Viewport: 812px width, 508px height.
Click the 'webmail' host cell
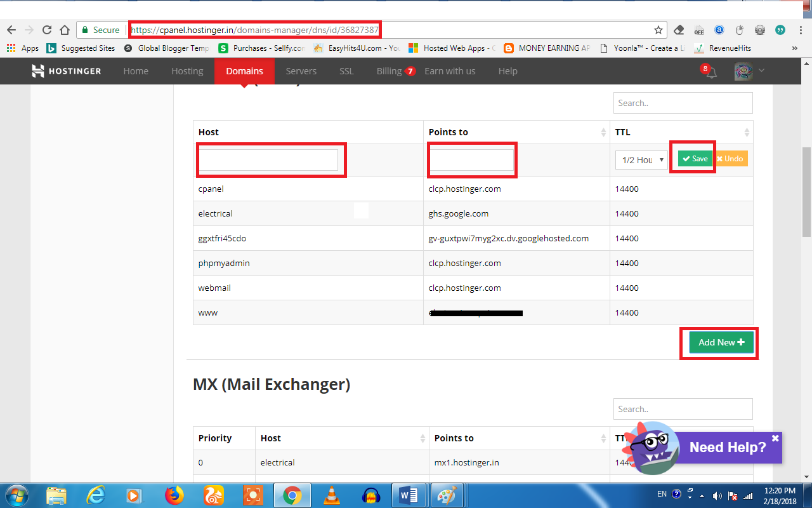click(308, 288)
